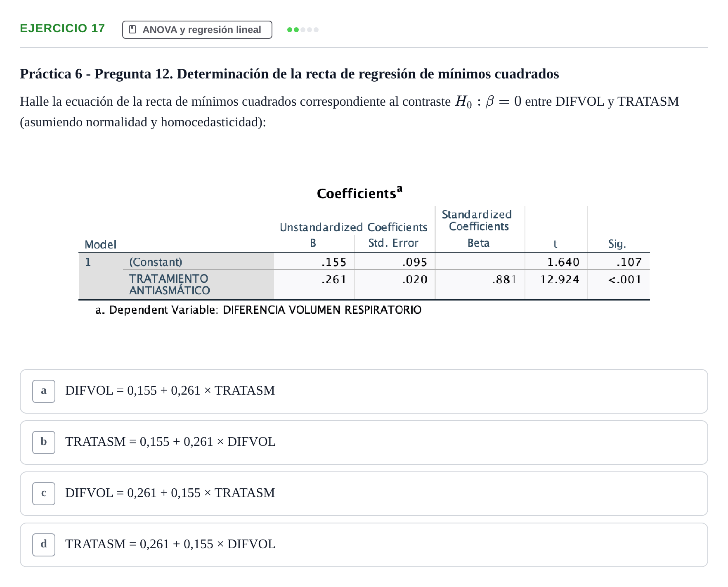Choose DIFVOL = 0,261 + 0,155 × TRATASM
Image resolution: width=728 pixels, height=587 pixels.
pyautogui.click(x=364, y=494)
